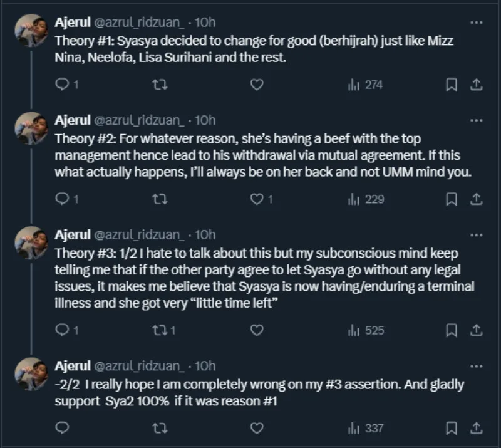Unlike the Theory #2 tweet with 1 like
Viewport: 501px width, 448px height.
(256, 199)
